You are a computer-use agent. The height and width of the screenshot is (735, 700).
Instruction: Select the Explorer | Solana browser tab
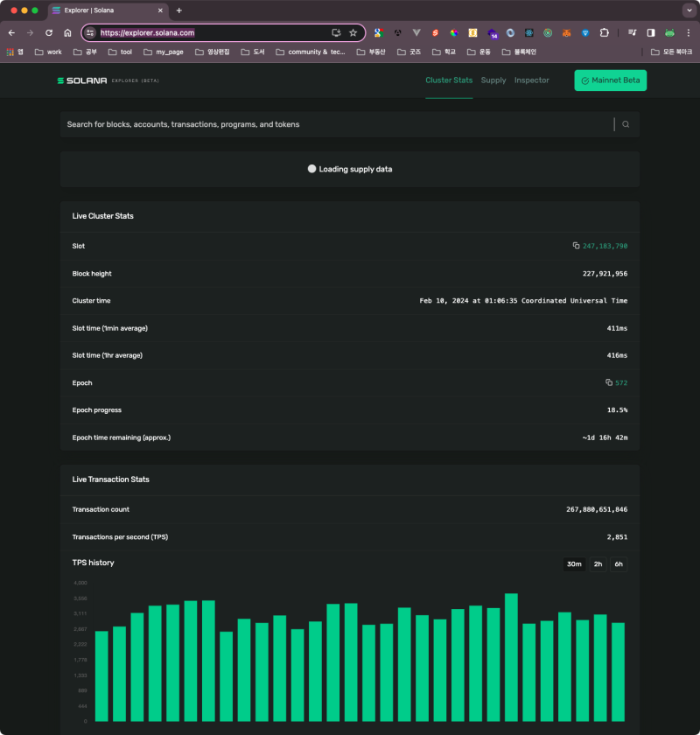click(x=107, y=10)
